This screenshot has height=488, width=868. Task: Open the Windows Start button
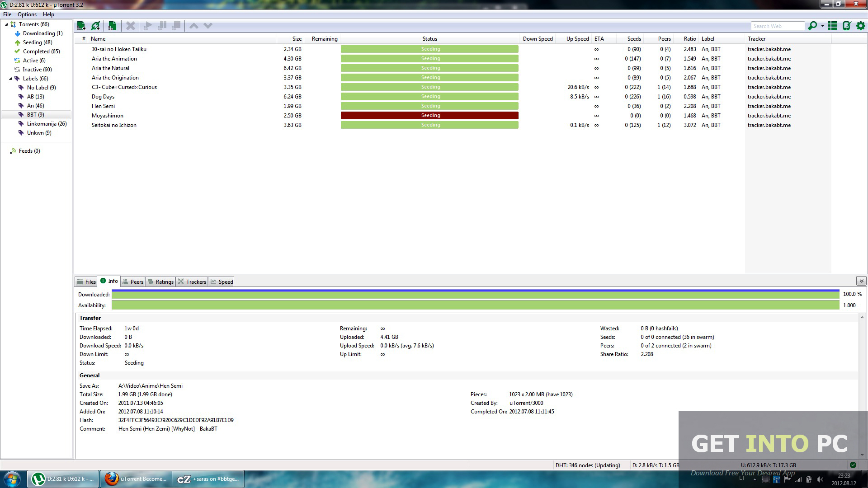(x=12, y=479)
